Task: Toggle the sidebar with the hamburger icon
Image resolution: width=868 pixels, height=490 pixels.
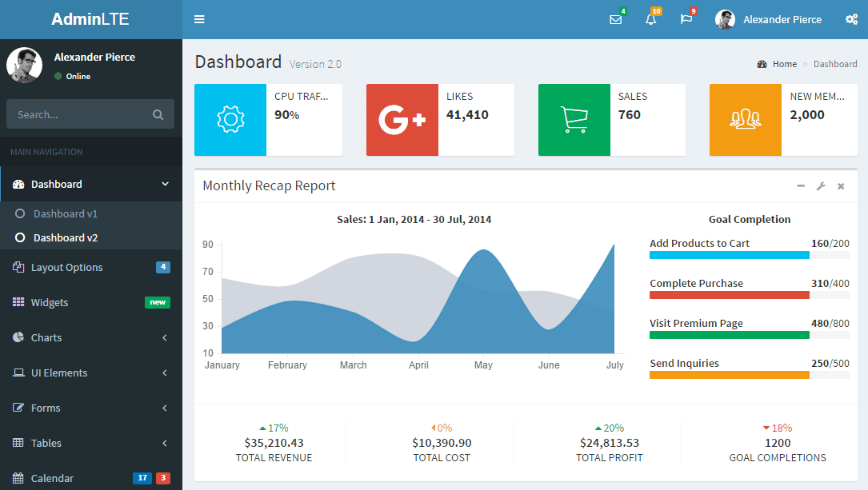Action: point(198,19)
